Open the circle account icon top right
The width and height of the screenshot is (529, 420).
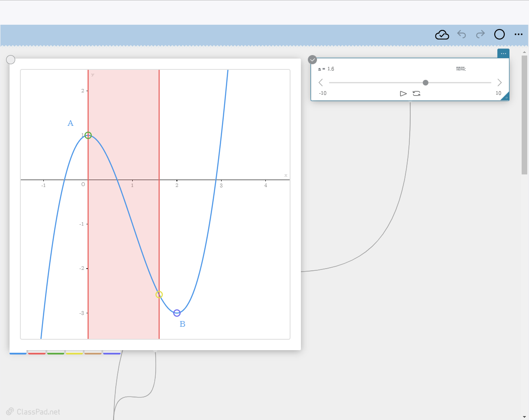point(500,34)
